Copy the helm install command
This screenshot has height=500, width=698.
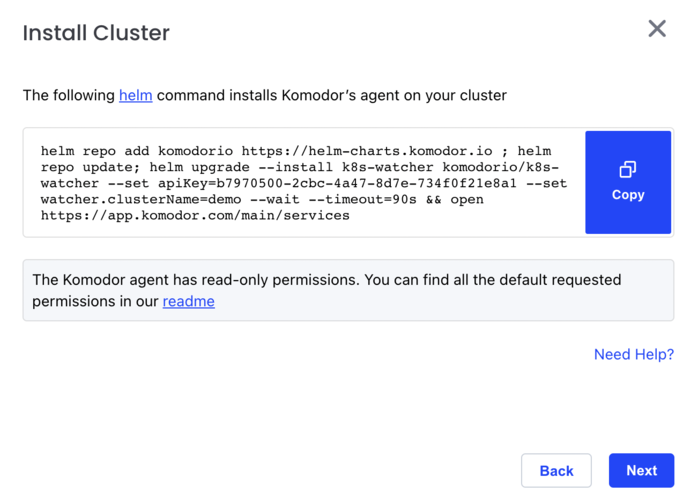pyautogui.click(x=628, y=182)
